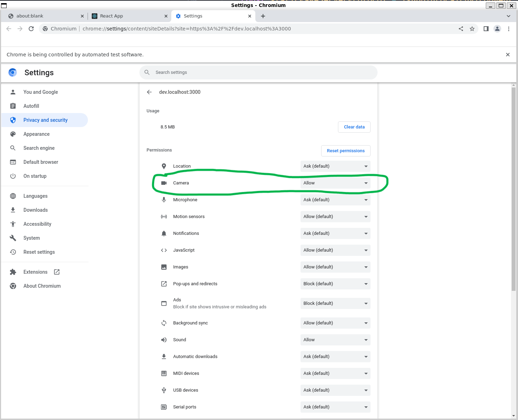Open the Chromium three-dot menu
Screen dimensions: 518x420
point(509,29)
